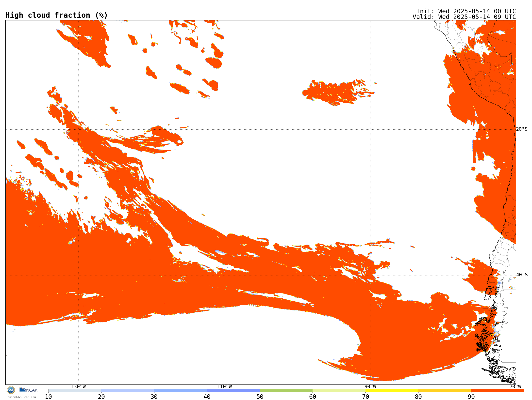Click the 90°W longitude label
532x400 pixels.
pos(370,387)
